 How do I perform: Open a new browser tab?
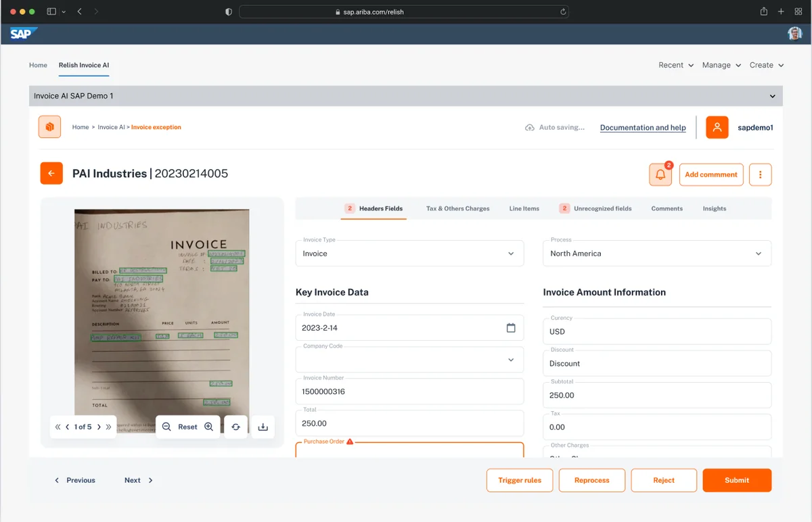click(781, 11)
